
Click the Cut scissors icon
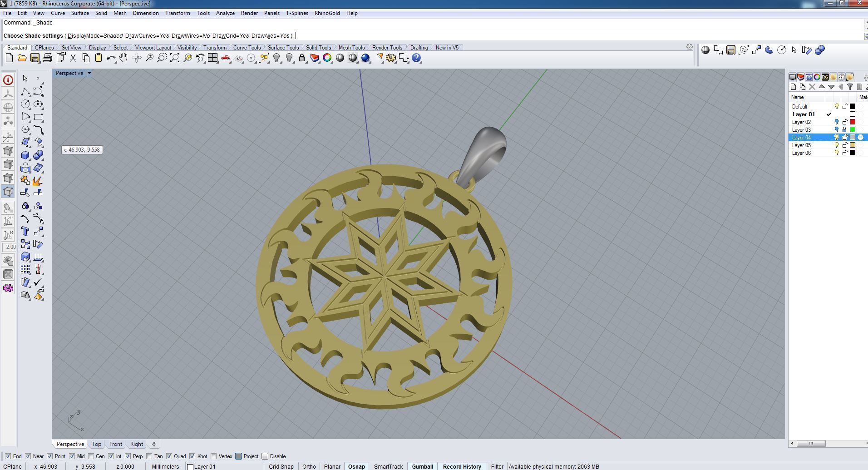[73, 58]
